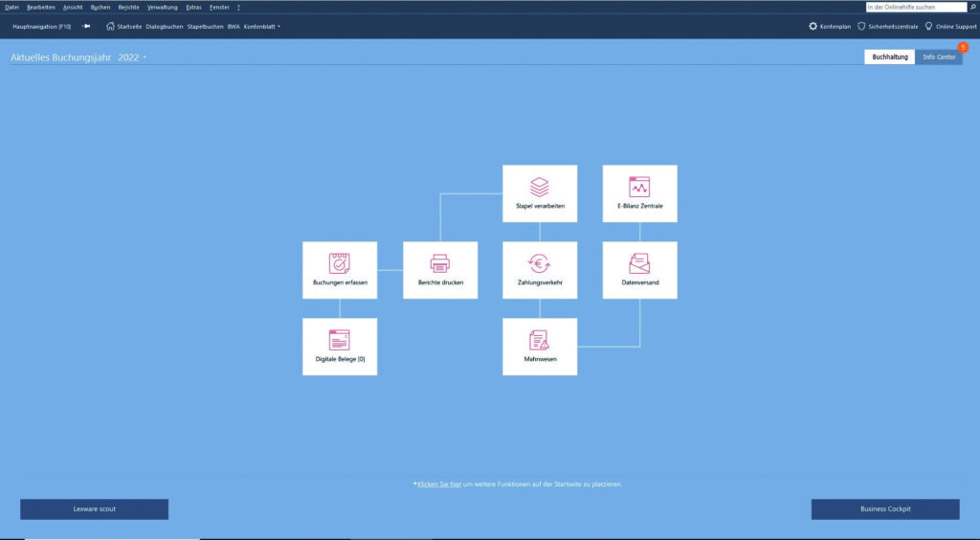
Task: Open the Buchungen erfassen tile
Action: point(340,269)
